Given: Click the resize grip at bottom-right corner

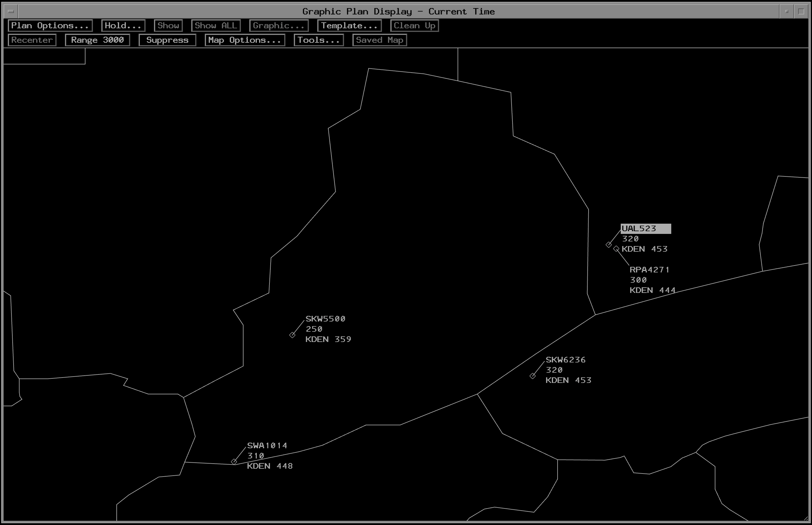Looking at the screenshot, I should (806, 518).
